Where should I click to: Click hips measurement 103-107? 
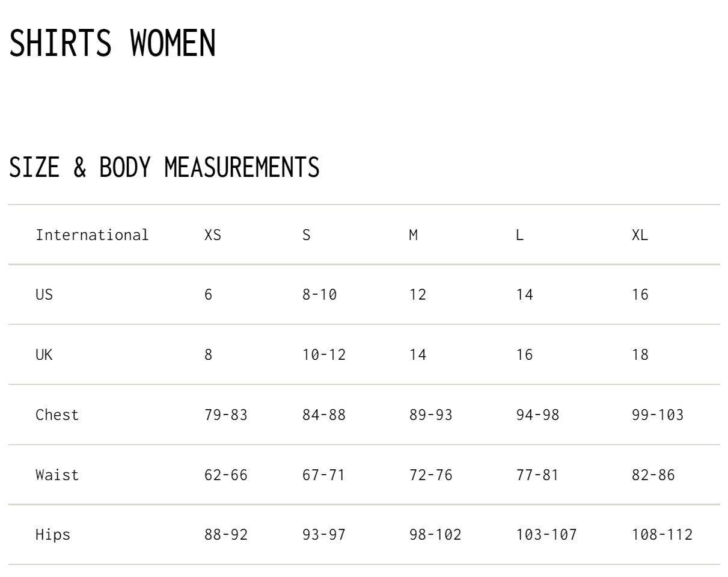coord(546,535)
